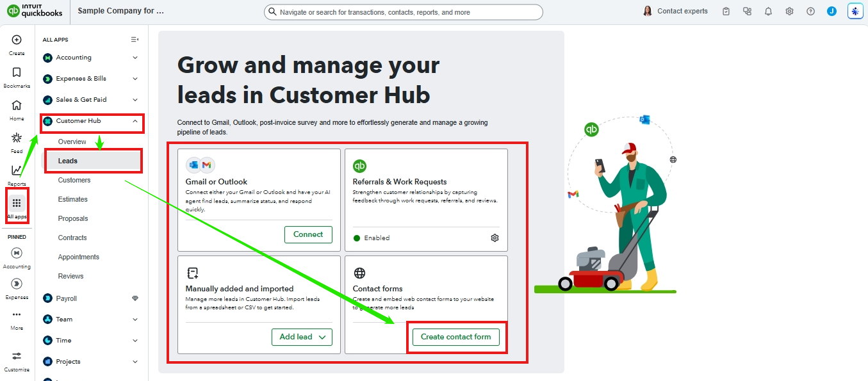Open settings gear in top bar
Image resolution: width=868 pixels, height=381 pixels.
pos(789,12)
